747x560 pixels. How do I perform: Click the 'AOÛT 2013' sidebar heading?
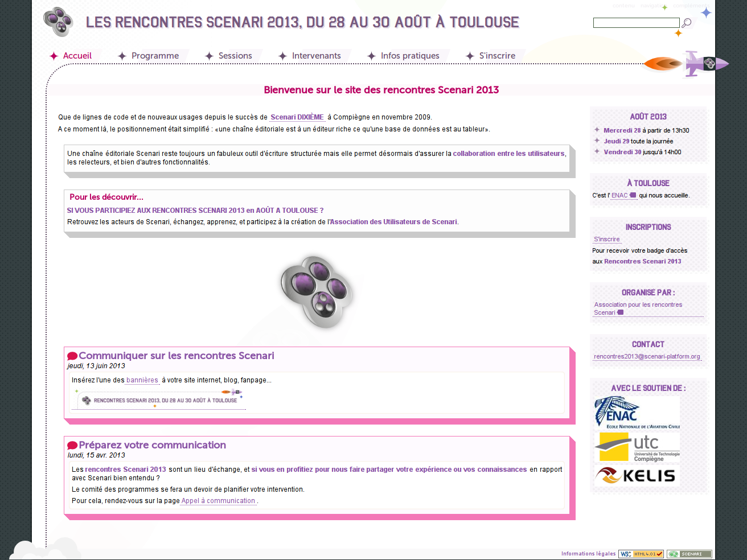[x=649, y=117]
